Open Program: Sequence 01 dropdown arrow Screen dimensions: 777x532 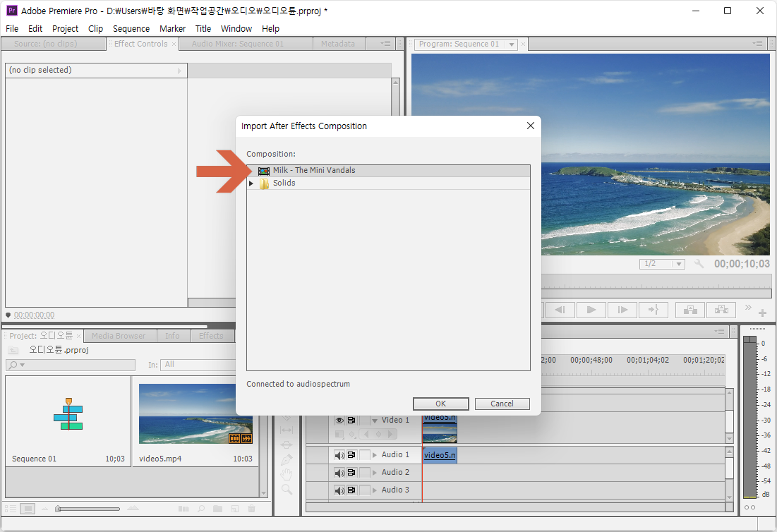click(512, 44)
